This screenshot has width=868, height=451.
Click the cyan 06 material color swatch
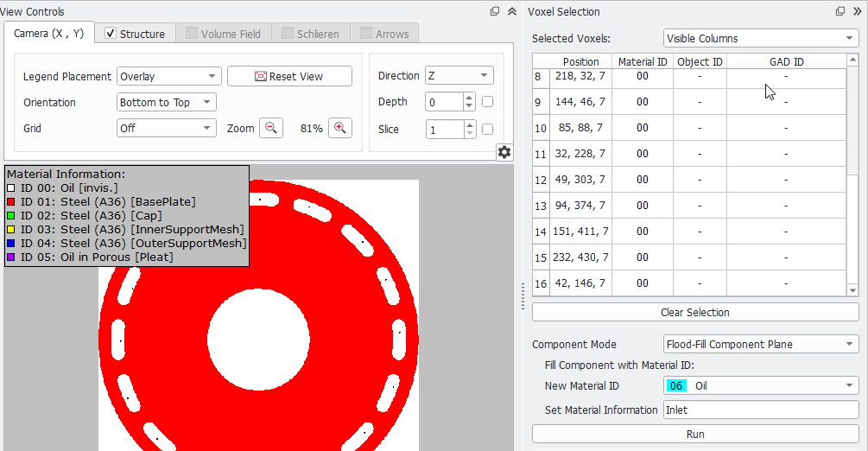coord(676,385)
